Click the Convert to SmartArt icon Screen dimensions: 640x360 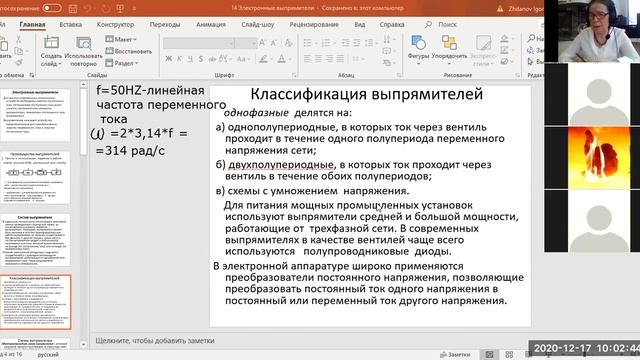click(387, 63)
